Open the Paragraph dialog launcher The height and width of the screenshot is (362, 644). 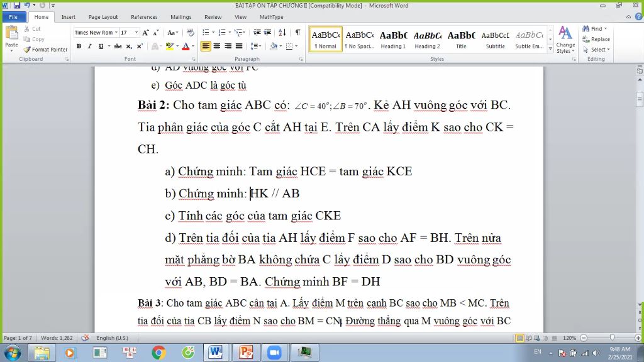click(301, 60)
